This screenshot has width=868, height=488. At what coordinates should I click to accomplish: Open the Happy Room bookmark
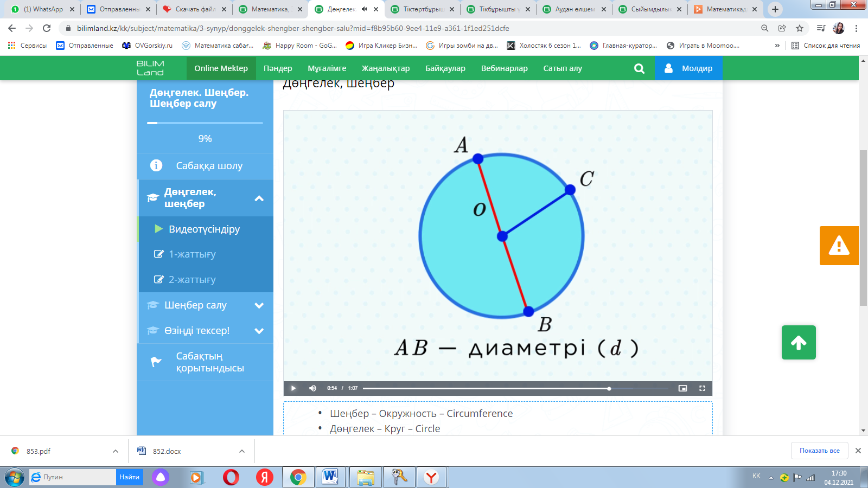[x=299, y=46]
